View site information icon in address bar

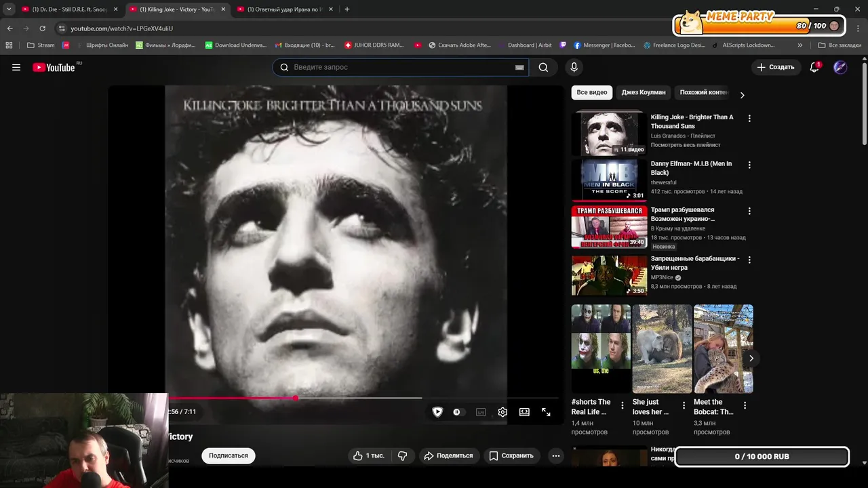(62, 28)
